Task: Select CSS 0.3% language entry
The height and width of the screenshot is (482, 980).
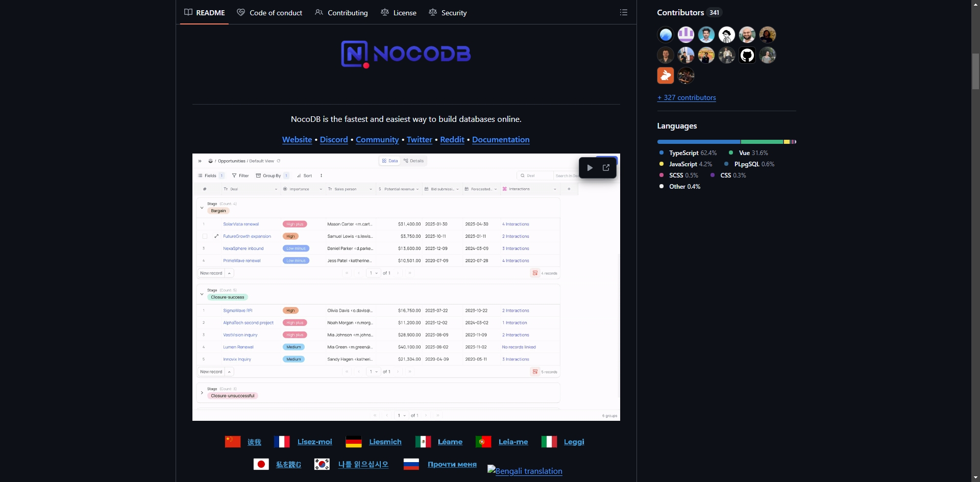Action: tap(728, 175)
